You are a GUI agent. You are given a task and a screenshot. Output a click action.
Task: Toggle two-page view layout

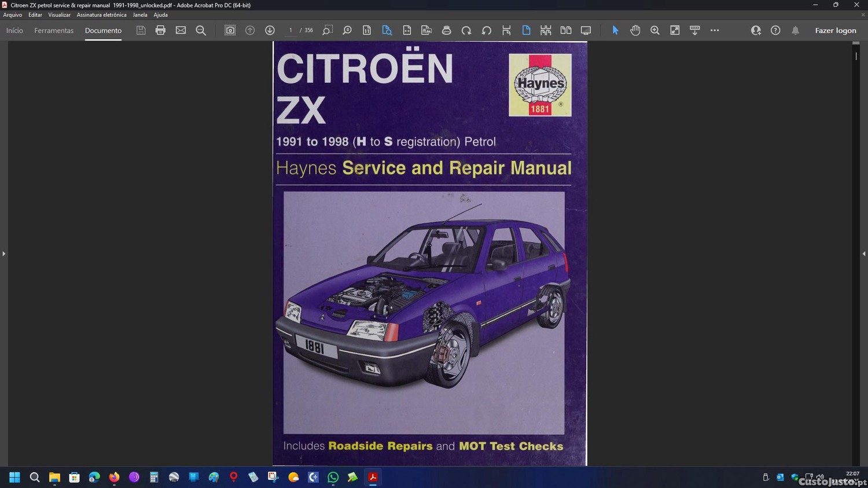(565, 31)
